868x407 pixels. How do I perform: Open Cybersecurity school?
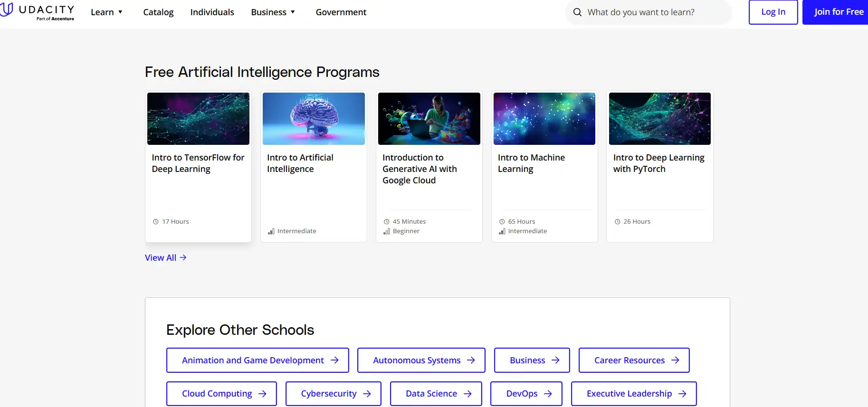[x=333, y=394]
